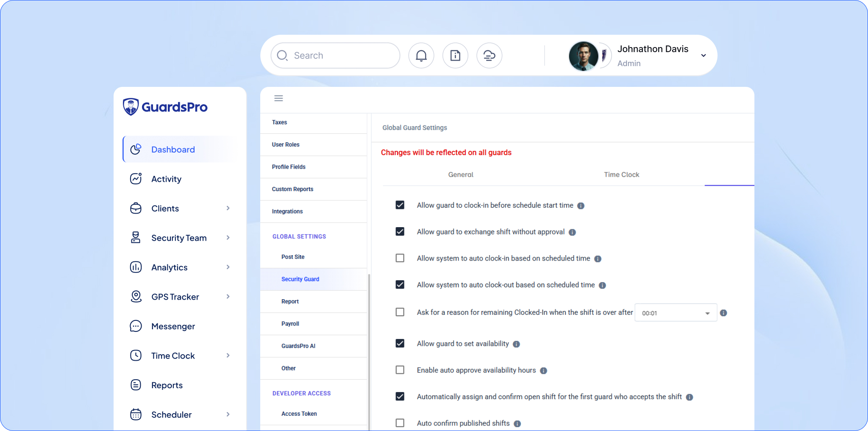
Task: Click info icon beside auto clock-in option
Action: pos(598,259)
